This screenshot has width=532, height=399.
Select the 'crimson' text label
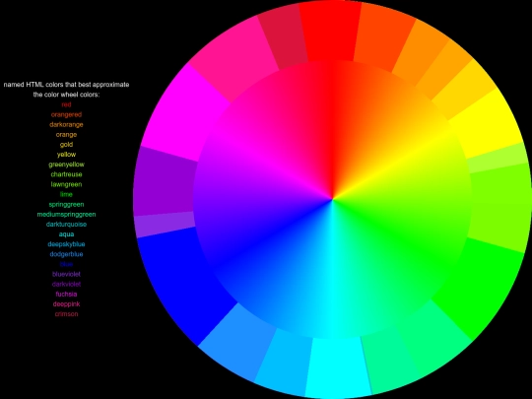67,314
